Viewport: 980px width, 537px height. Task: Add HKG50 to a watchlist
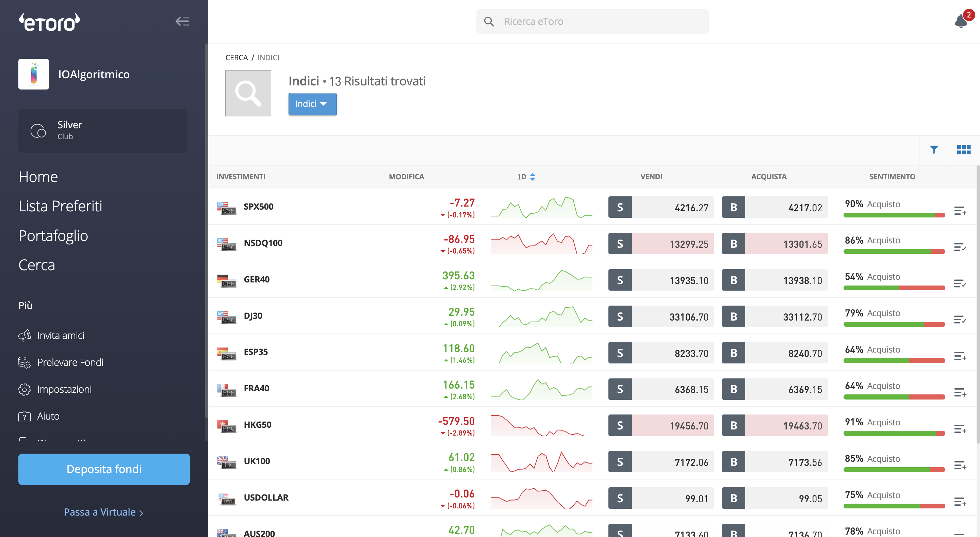click(x=960, y=429)
